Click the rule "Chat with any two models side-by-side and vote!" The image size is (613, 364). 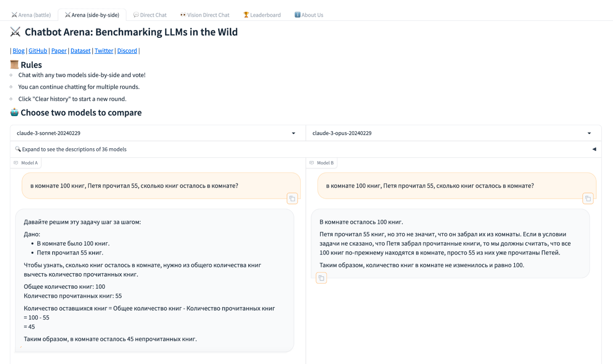point(82,75)
